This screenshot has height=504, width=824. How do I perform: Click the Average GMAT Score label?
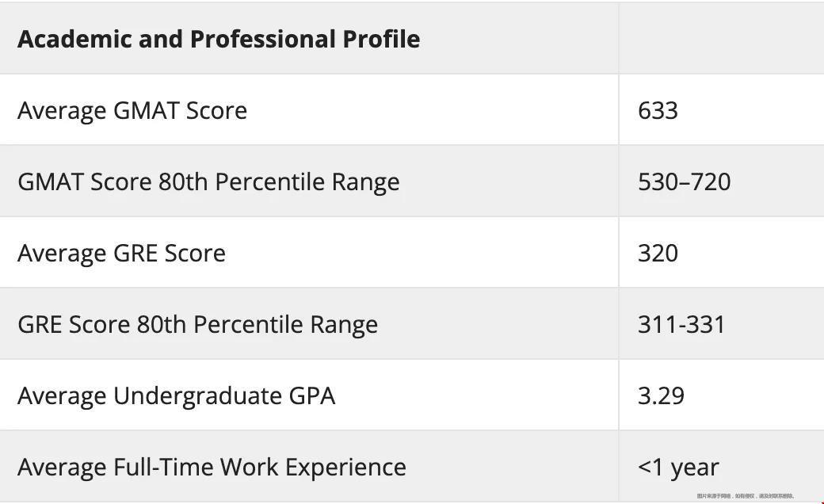132,111
